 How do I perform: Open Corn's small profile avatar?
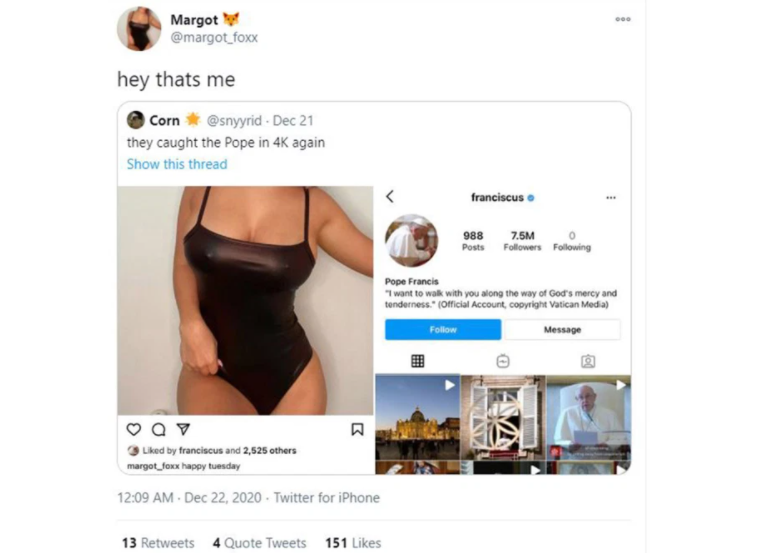click(136, 120)
